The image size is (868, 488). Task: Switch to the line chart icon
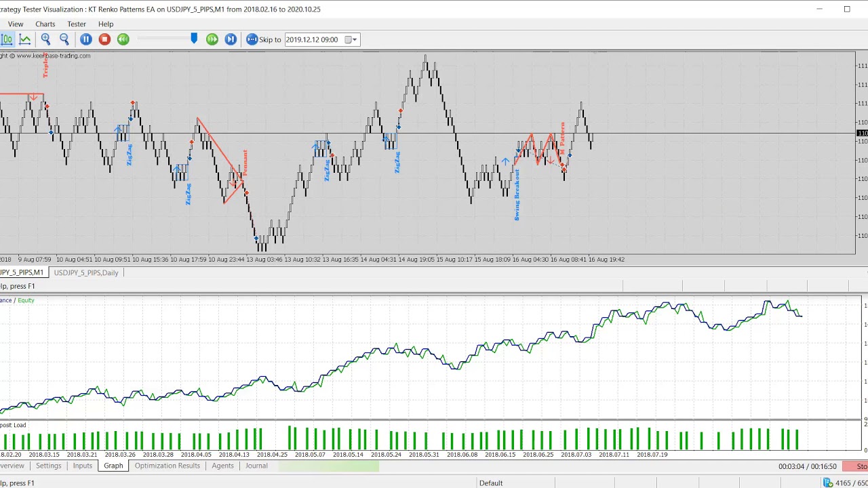point(25,39)
